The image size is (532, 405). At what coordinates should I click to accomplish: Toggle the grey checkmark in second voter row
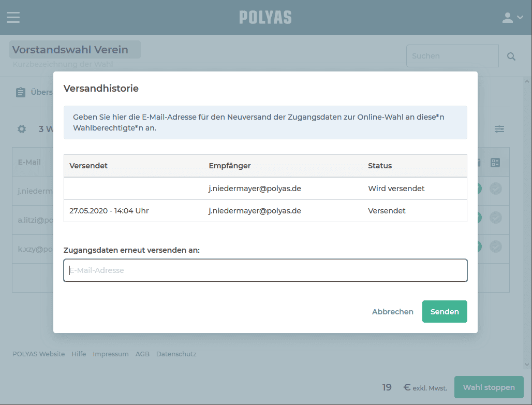tap(495, 218)
